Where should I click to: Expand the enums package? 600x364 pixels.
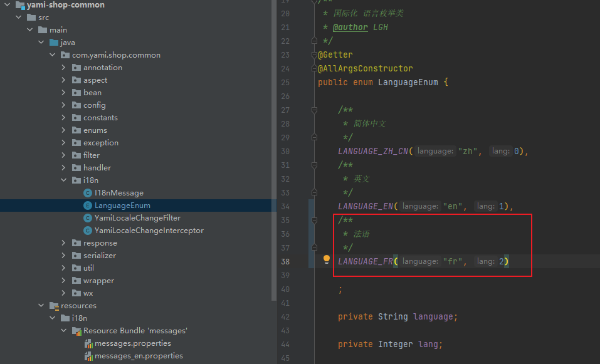click(64, 130)
